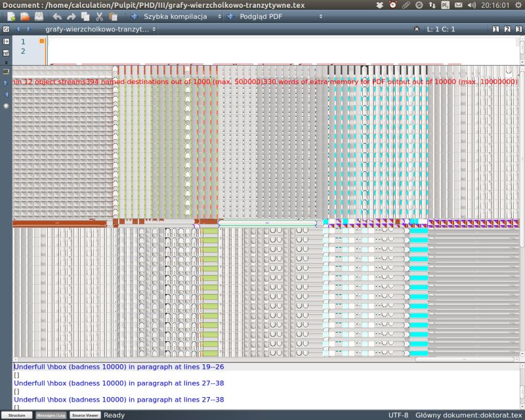Screen dimensions: 525x420
Task: Undo the last edit
Action: point(56,18)
